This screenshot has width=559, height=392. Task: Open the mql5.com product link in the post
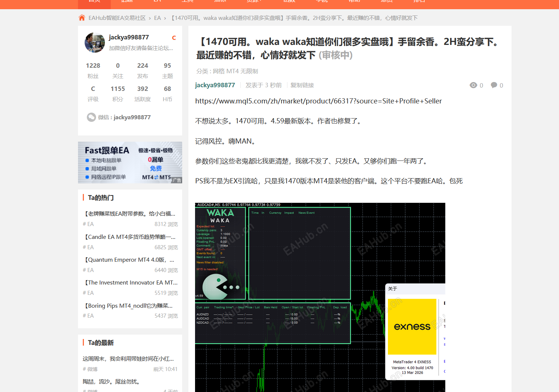pyautogui.click(x=318, y=101)
